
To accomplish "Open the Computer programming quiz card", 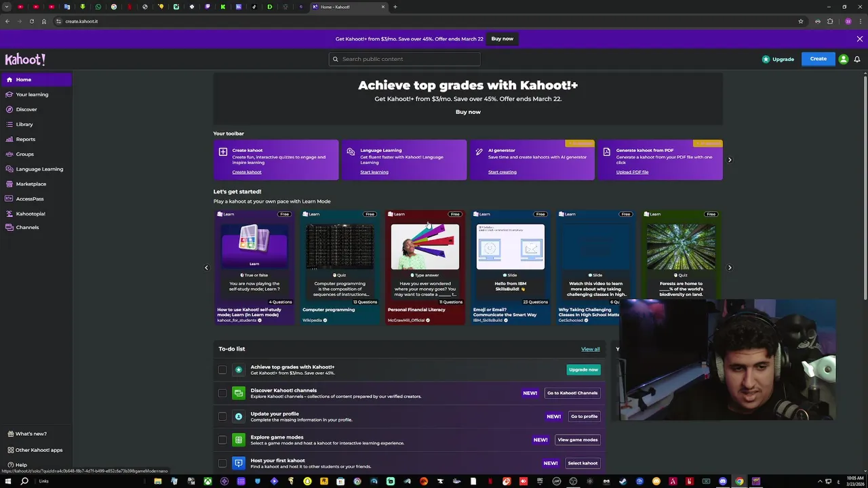I will tap(340, 268).
